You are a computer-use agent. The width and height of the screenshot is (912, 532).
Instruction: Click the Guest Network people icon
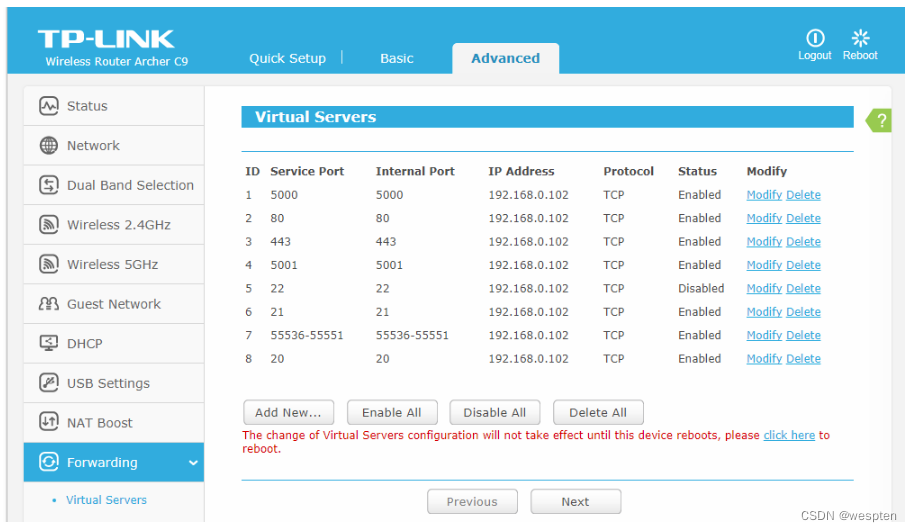[49, 304]
